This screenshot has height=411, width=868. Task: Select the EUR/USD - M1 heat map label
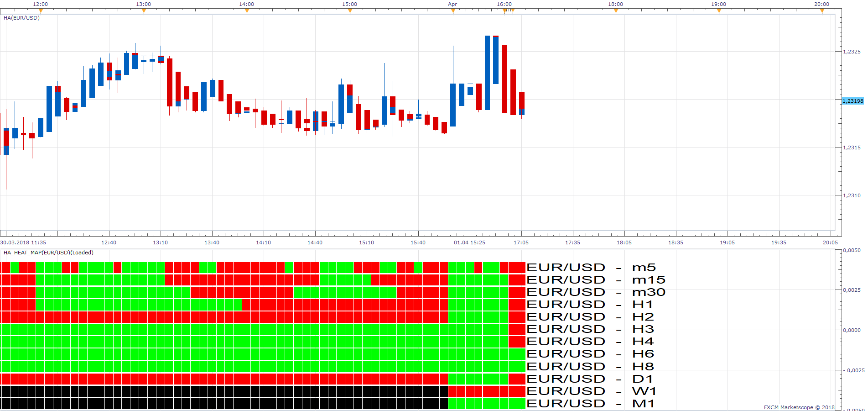click(591, 404)
